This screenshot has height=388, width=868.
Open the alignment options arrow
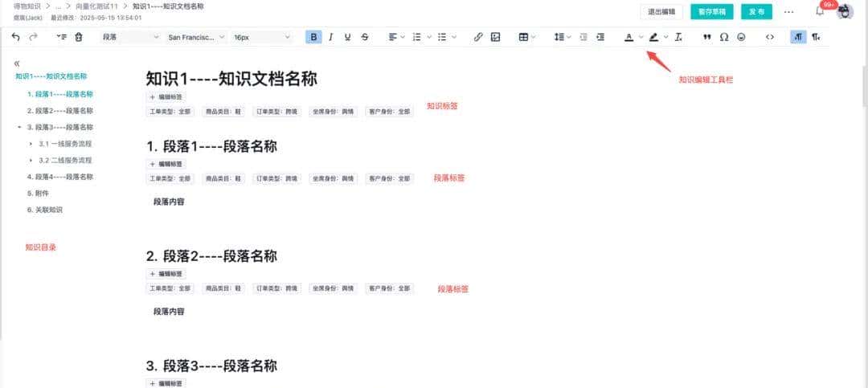coord(403,37)
